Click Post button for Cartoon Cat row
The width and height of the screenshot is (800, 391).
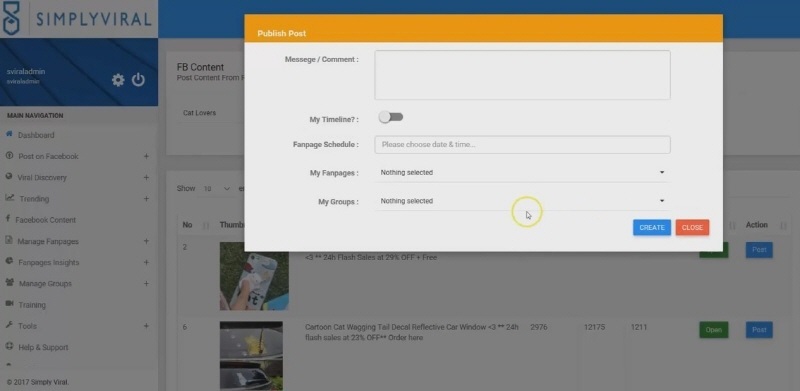coord(759,330)
